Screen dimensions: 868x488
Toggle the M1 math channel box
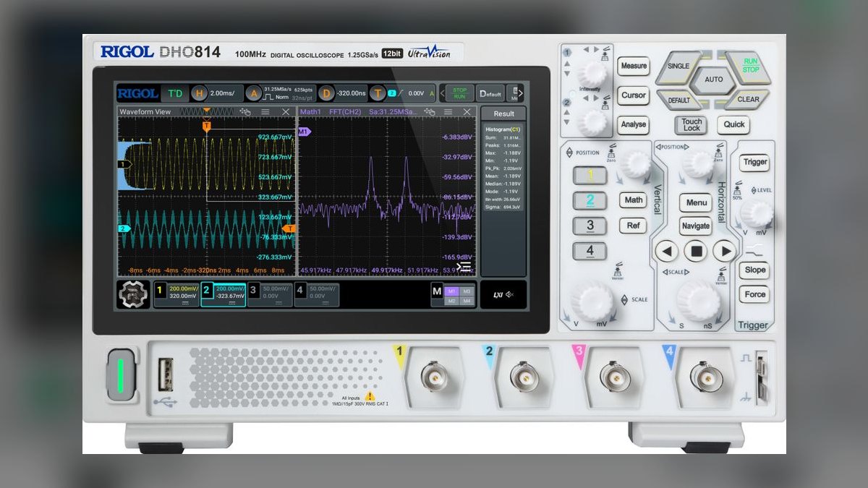451,291
